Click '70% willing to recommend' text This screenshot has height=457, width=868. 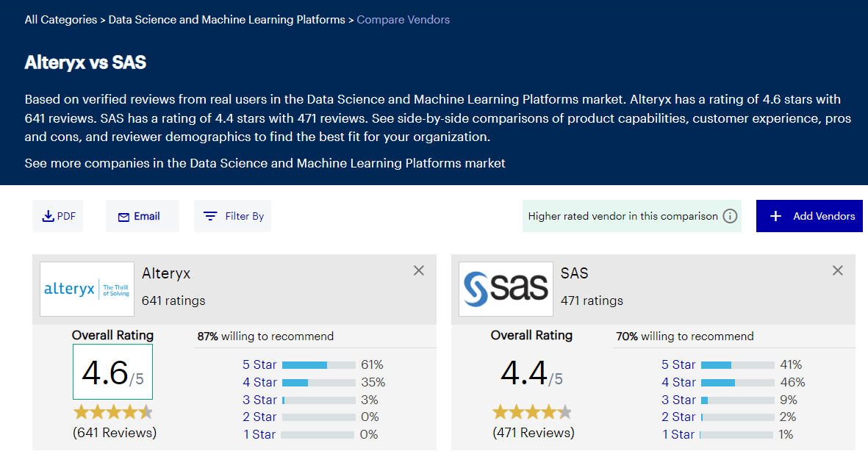[x=685, y=337]
